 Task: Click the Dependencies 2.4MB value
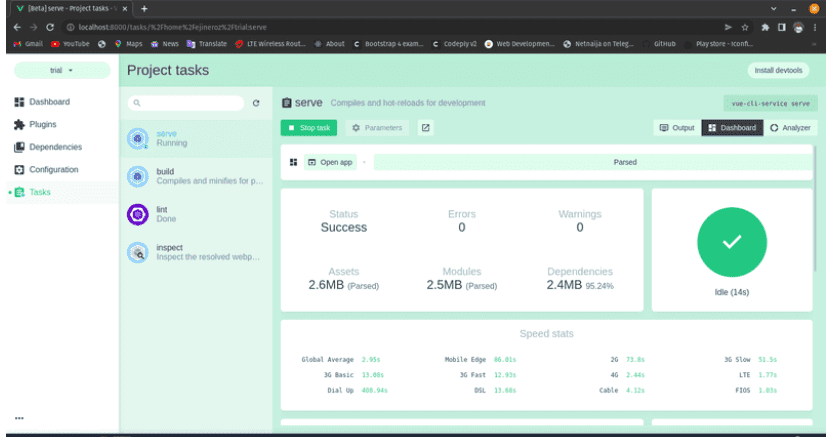click(x=580, y=285)
